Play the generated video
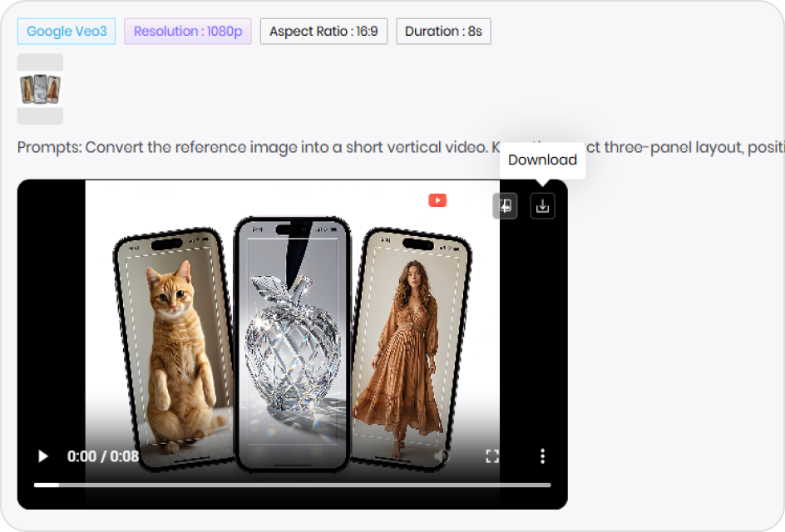This screenshot has height=532, width=785. click(x=42, y=456)
